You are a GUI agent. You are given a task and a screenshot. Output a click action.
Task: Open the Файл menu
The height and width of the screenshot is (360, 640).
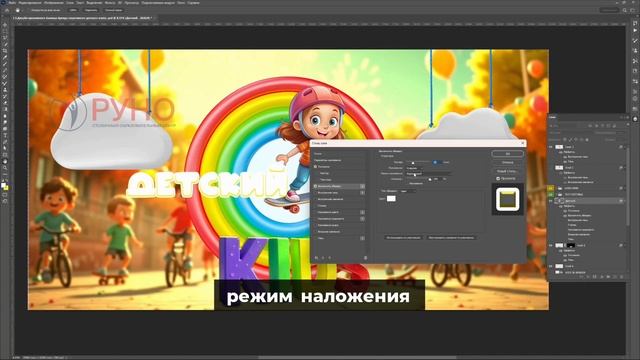click(13, 2)
